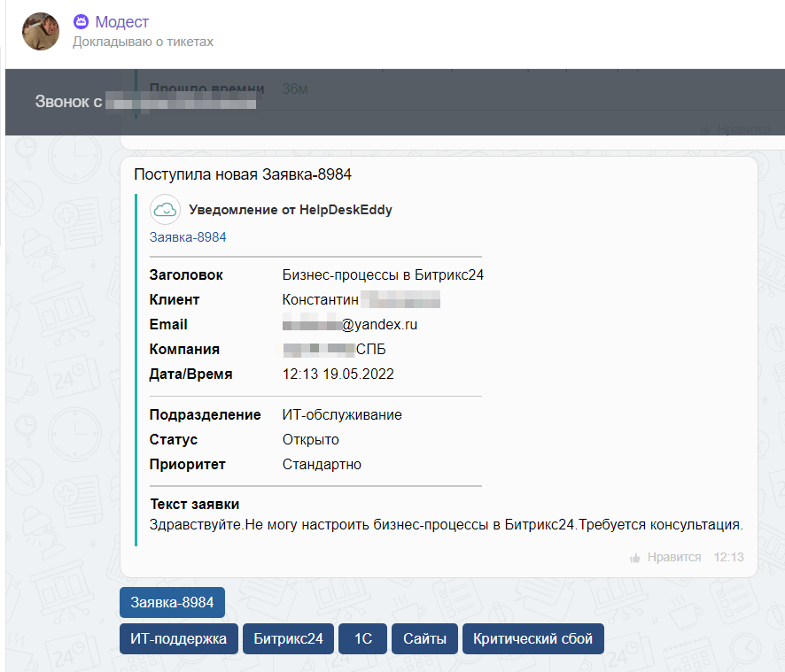Click the HelpDeskEddy cloud logo icon

point(165,210)
